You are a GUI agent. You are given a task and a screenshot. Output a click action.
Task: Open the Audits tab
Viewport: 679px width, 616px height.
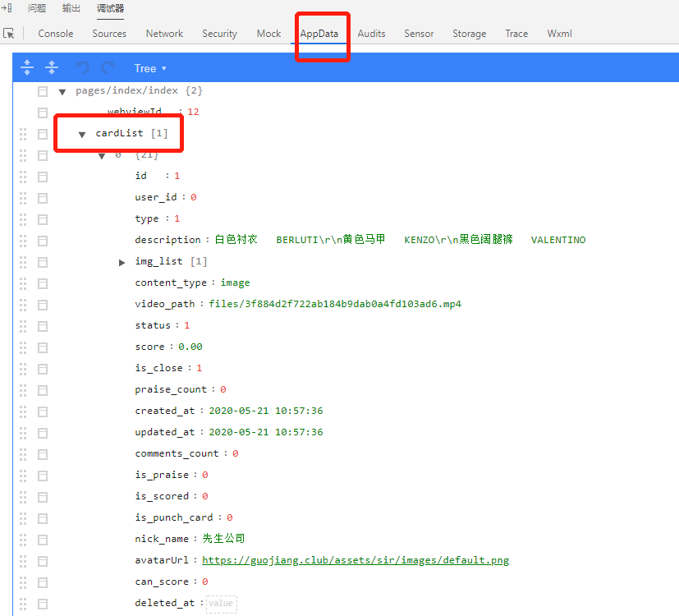(x=372, y=34)
